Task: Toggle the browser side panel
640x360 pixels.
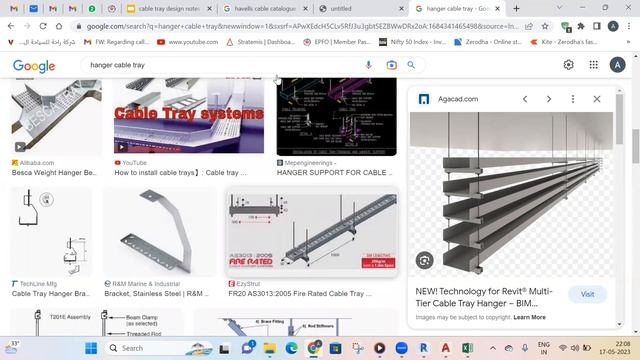Action: tap(597, 26)
